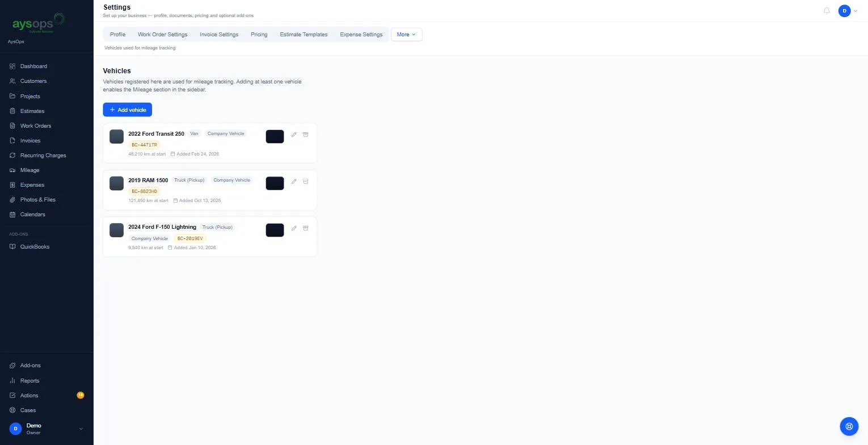This screenshot has width=868, height=445.
Task: Go to Customers via its sidebar icon
Action: point(12,81)
